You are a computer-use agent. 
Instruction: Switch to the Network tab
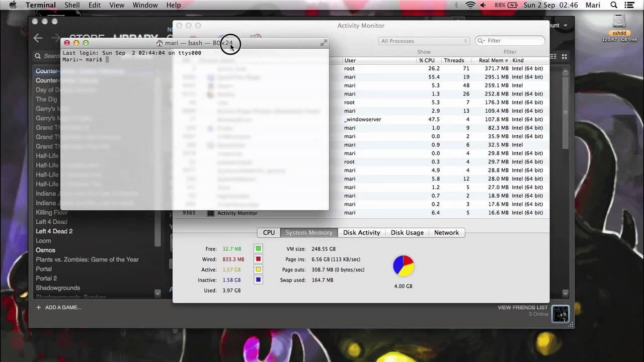446,233
